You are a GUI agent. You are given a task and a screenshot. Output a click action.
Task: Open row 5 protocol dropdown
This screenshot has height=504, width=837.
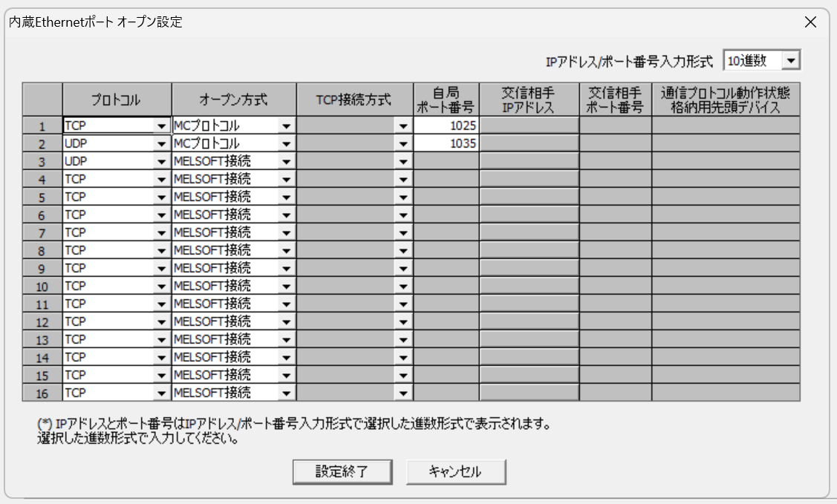point(160,197)
